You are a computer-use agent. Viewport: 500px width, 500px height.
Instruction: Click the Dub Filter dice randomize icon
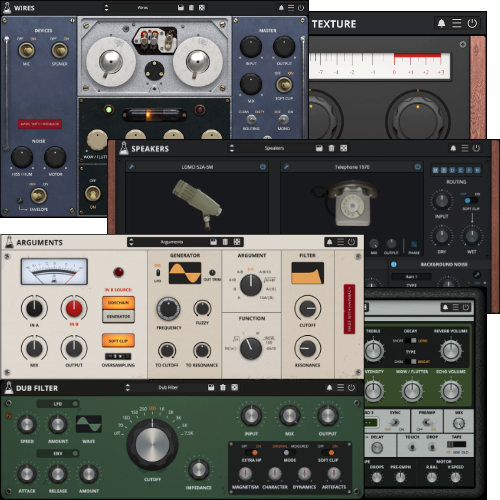(235, 387)
